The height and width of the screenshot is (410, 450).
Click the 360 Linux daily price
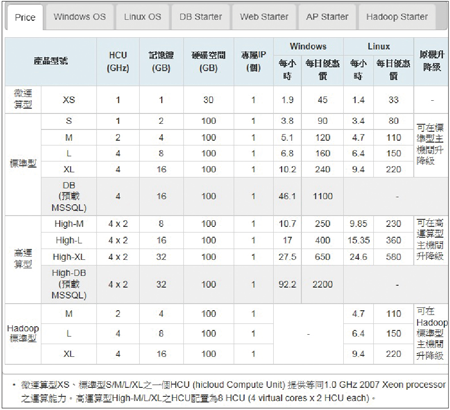point(393,240)
